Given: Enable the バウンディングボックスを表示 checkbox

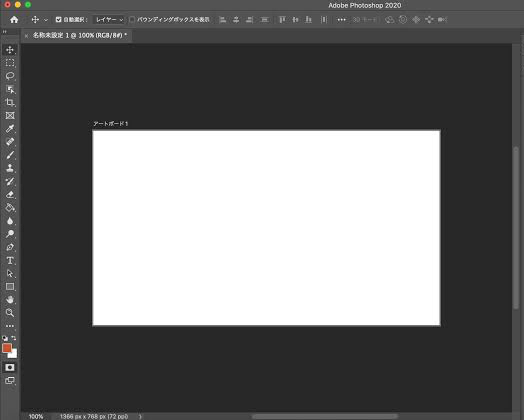Looking at the screenshot, I should (132, 20).
